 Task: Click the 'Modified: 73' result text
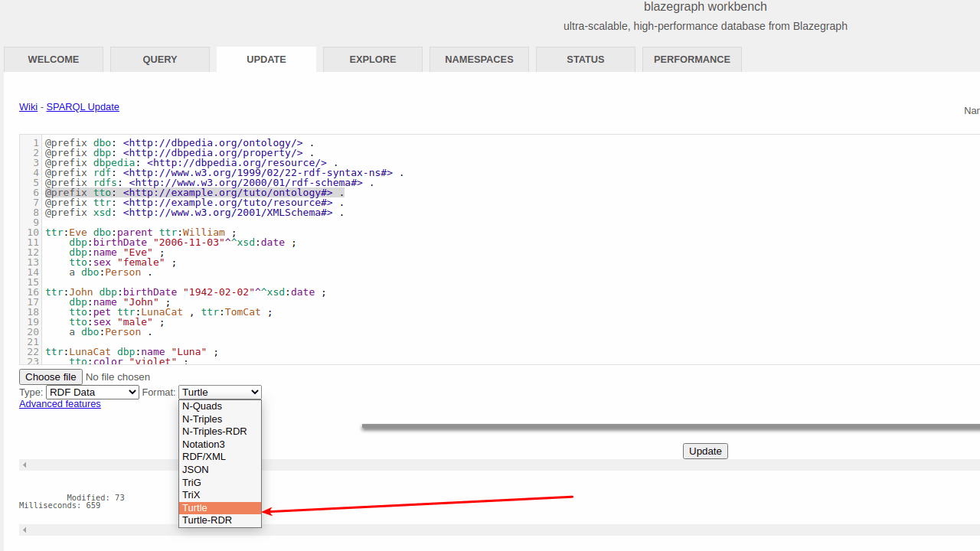click(96, 498)
